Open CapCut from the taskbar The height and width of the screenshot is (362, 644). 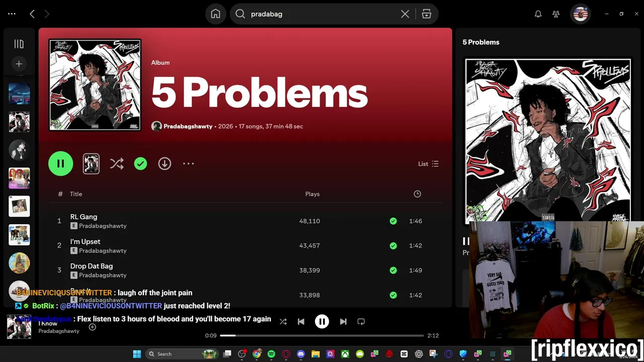click(x=404, y=354)
